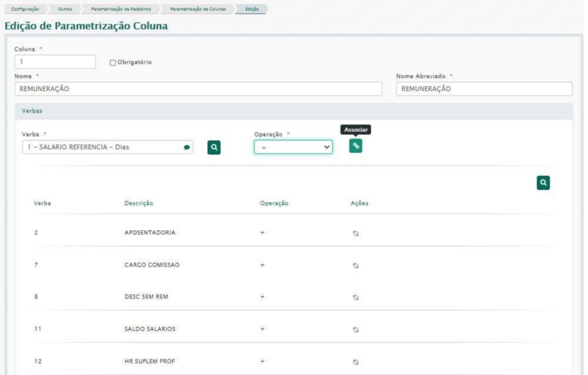Sort by Descrição column header
Image resolution: width=588 pixels, height=375 pixels.
tap(139, 203)
